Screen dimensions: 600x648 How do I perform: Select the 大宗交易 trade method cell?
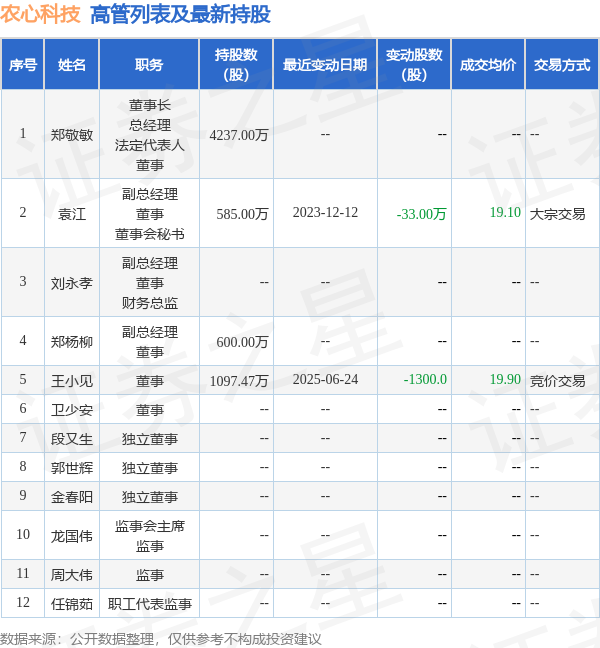557,213
